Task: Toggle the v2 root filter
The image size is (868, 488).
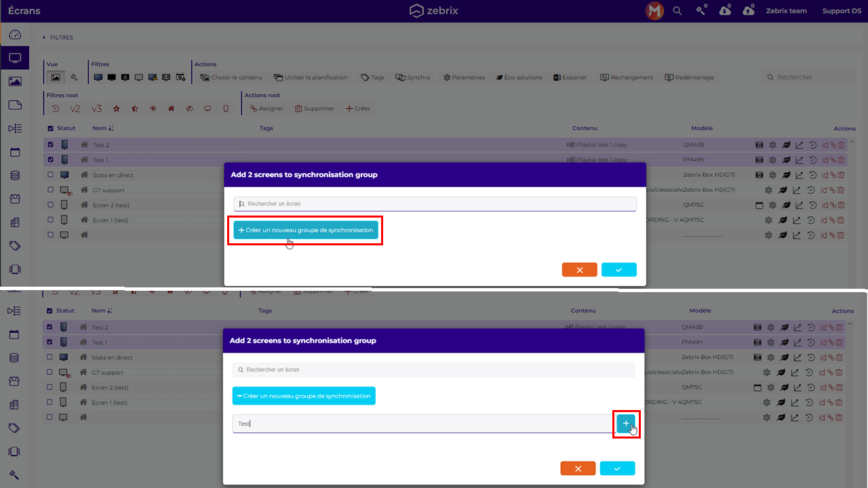Action: pos(75,108)
